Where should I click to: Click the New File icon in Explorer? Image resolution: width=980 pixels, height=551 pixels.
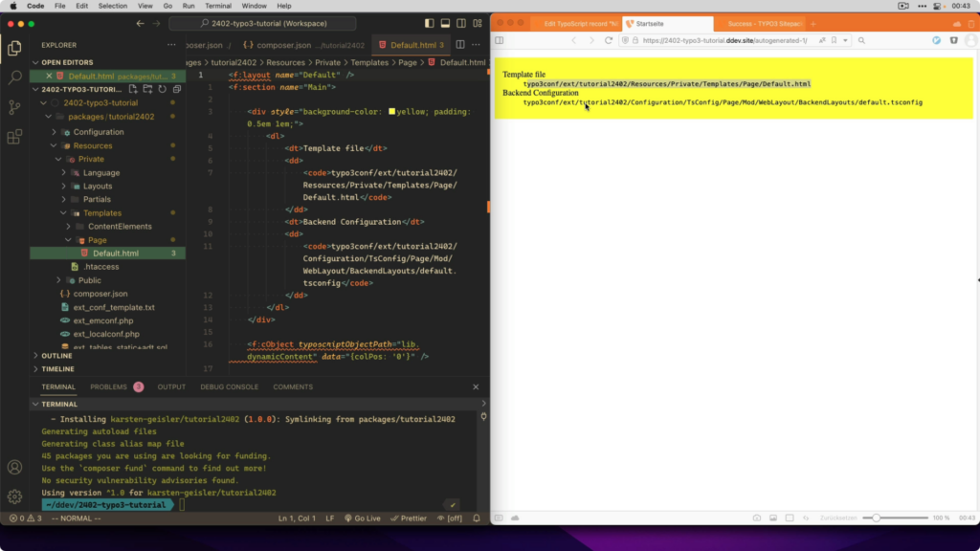pyautogui.click(x=133, y=89)
